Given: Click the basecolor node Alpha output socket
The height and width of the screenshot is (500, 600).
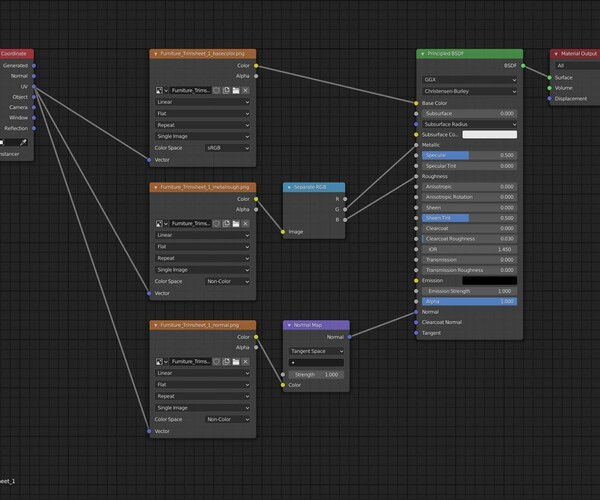Looking at the screenshot, I should click(x=256, y=76).
